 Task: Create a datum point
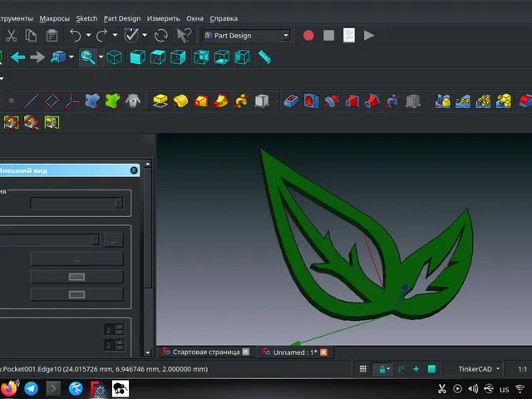click(12, 101)
